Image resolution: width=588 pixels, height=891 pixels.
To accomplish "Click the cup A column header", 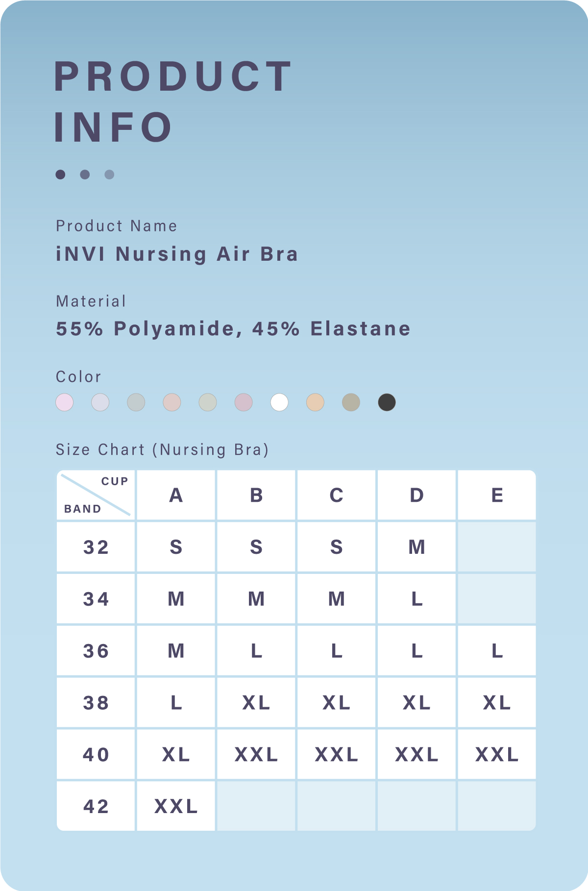I will [x=176, y=495].
